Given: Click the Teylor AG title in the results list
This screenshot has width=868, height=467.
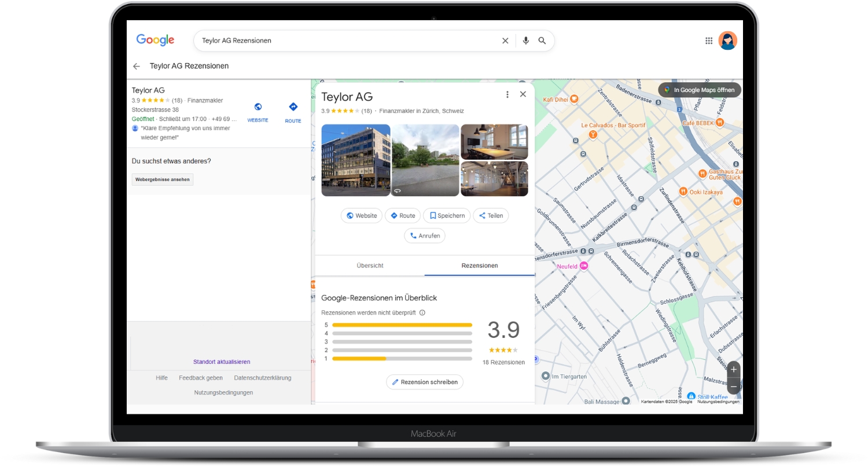Looking at the screenshot, I should (148, 90).
